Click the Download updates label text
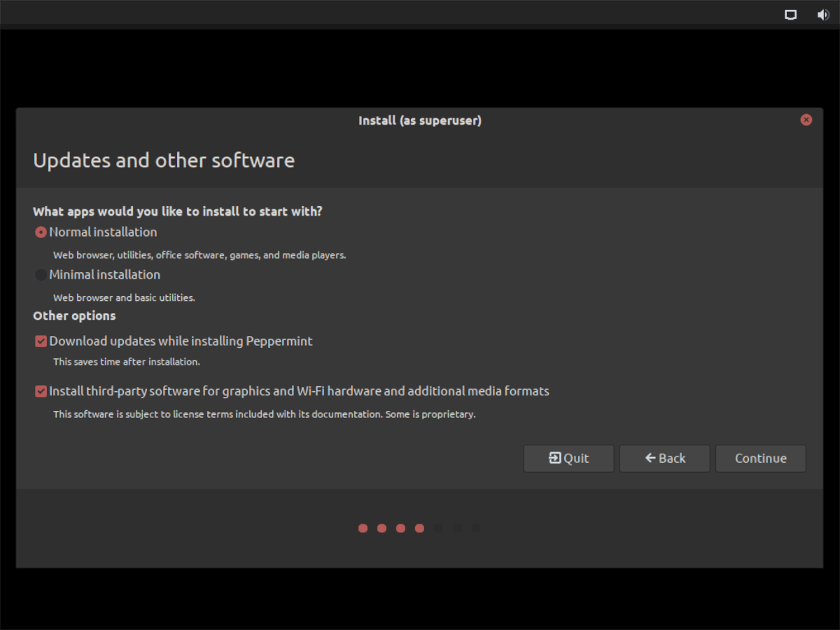The width and height of the screenshot is (840, 630). point(181,341)
